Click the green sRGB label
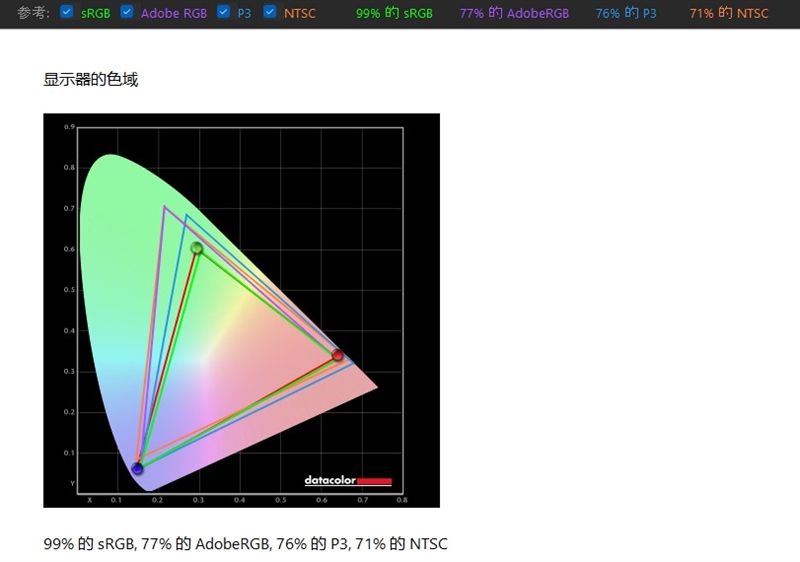Image resolution: width=800 pixels, height=562 pixels. tap(95, 13)
